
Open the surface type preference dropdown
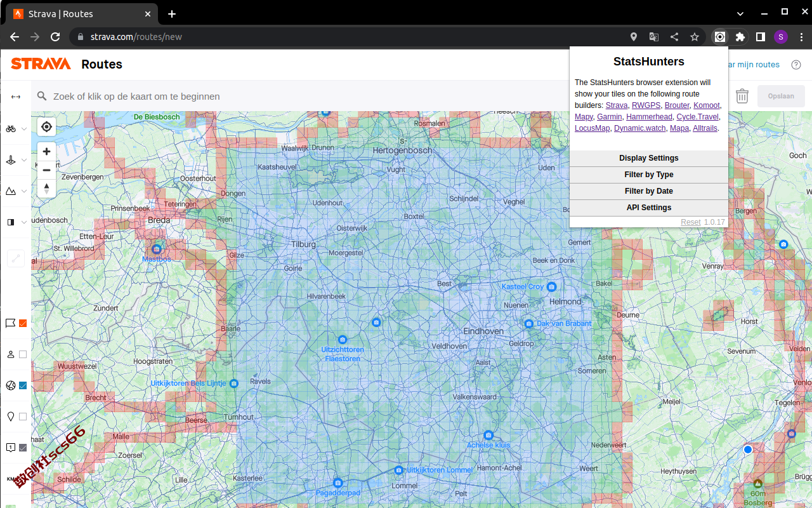pyautogui.click(x=16, y=160)
